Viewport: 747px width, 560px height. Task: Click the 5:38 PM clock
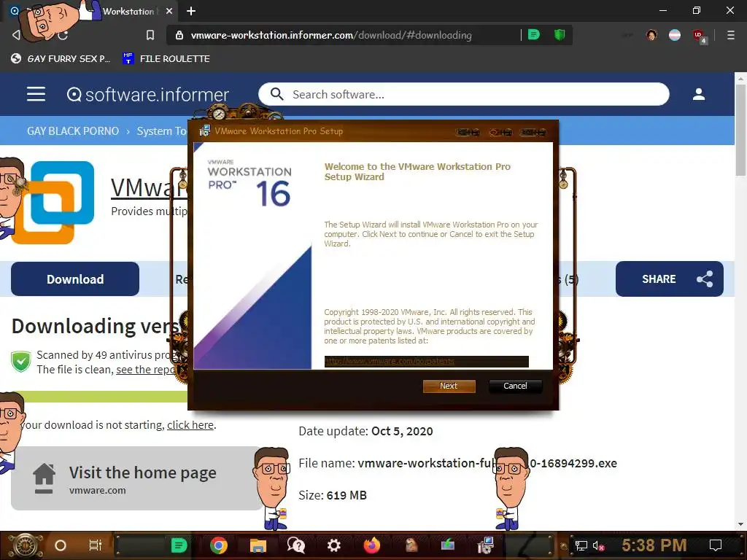[654, 545]
